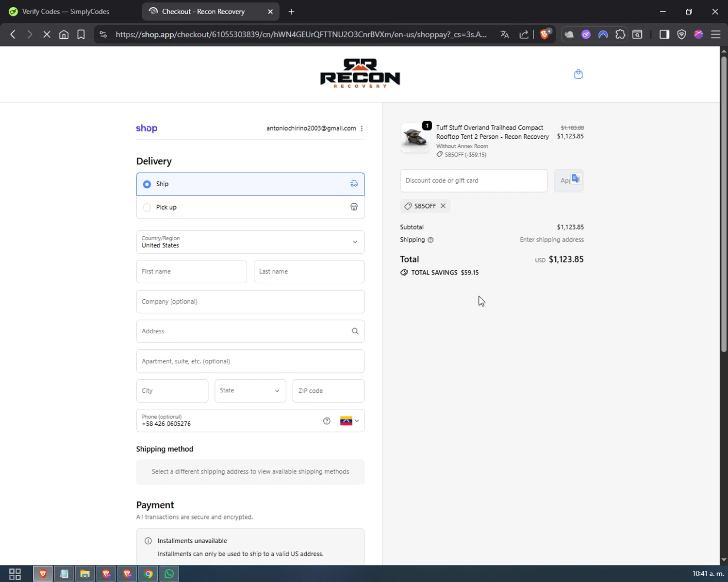Click the Total Savings $59.15 text
Screen dimensions: 728x582
click(445, 273)
